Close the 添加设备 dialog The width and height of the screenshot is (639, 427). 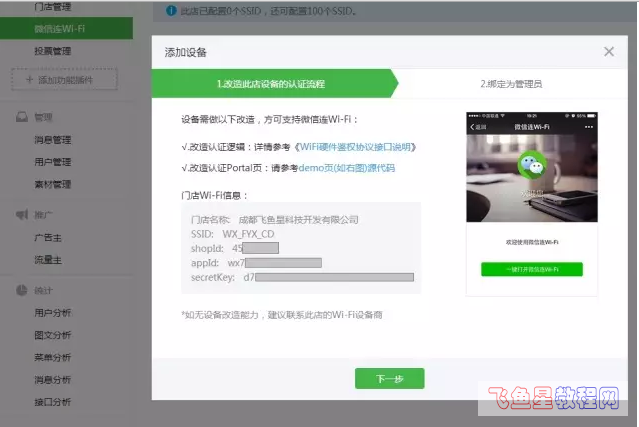[x=609, y=52]
